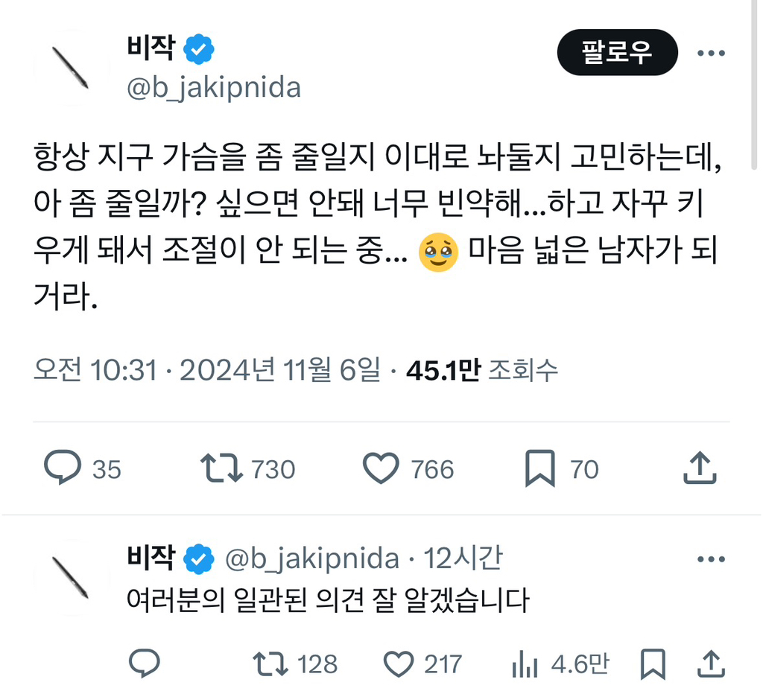Screen dimensions: 763x700
Task: Like the main tweet
Action: click(x=381, y=469)
